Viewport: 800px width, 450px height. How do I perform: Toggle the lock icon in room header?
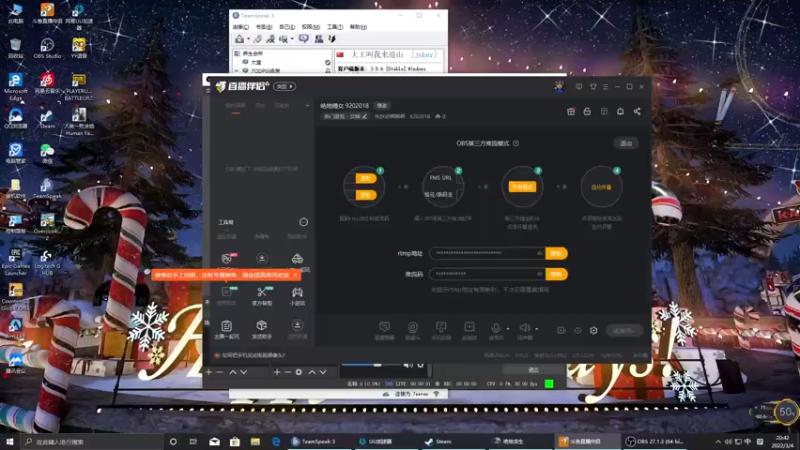pos(587,111)
